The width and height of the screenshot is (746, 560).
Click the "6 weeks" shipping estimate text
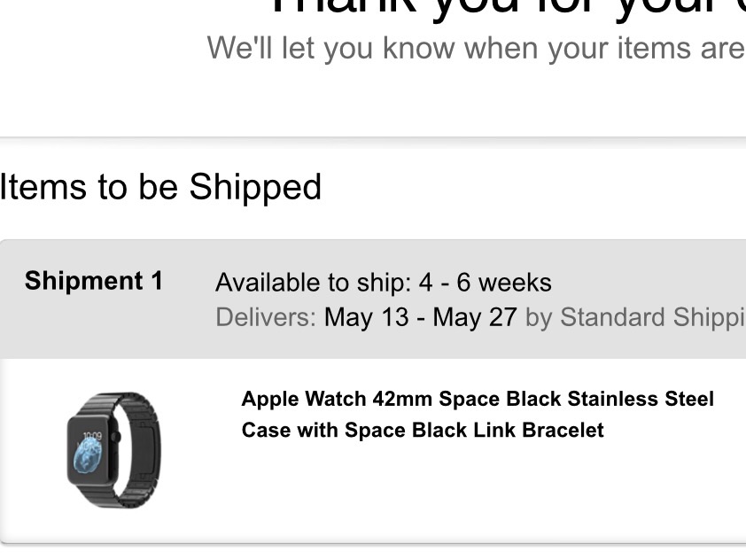[x=504, y=283]
